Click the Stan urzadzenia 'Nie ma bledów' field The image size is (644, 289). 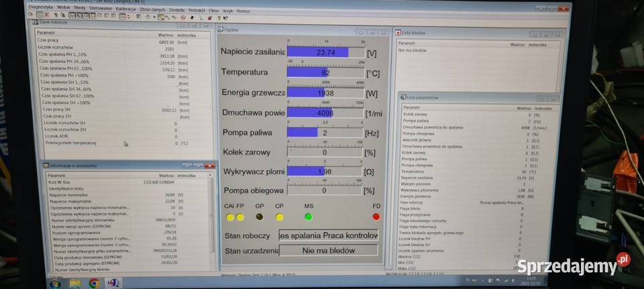(329, 250)
